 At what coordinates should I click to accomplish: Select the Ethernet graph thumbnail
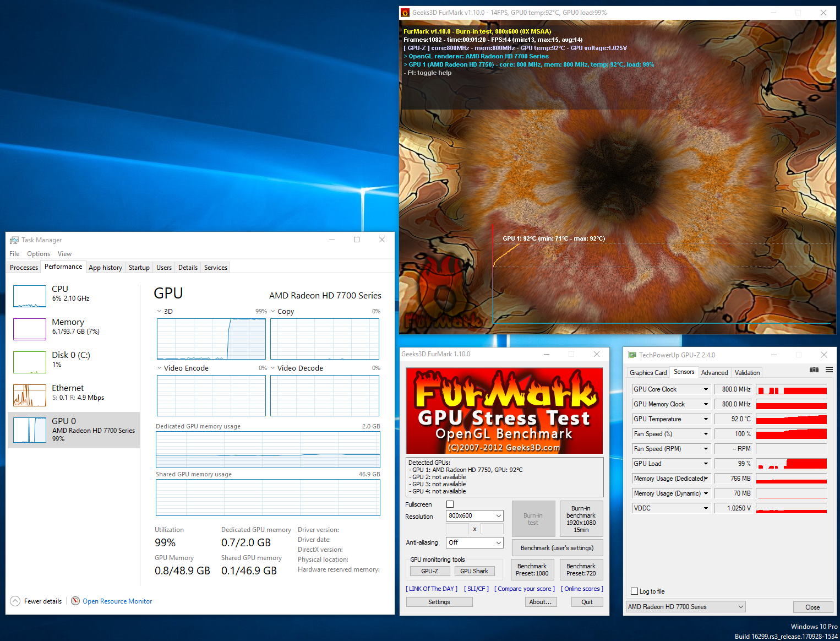(30, 395)
